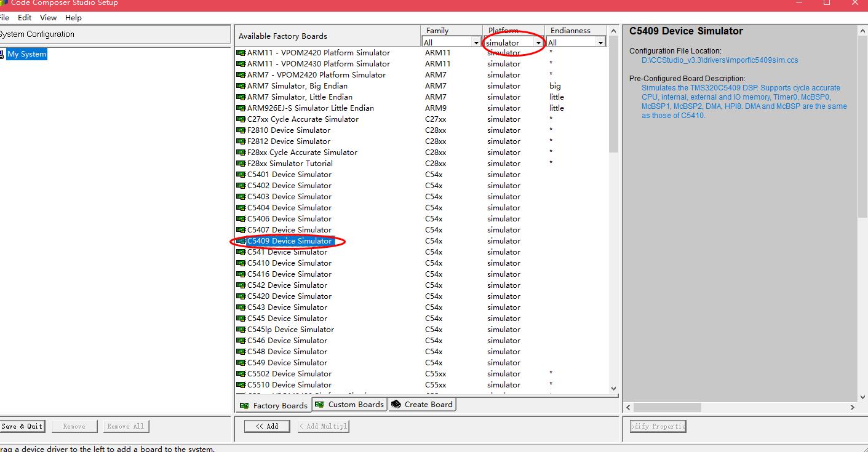This screenshot has height=452, width=868.
Task: Click the F2812 Device Simulator board icon
Action: [241, 141]
